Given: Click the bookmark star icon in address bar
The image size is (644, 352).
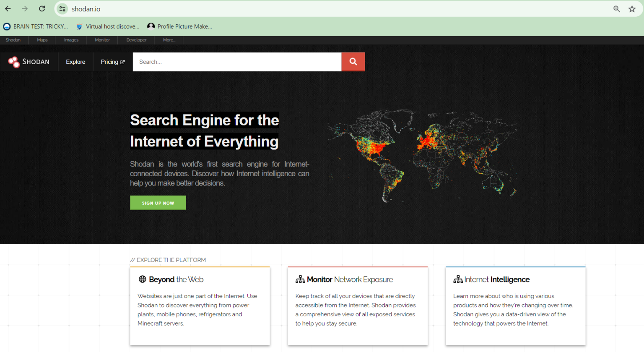Looking at the screenshot, I should click(632, 8).
